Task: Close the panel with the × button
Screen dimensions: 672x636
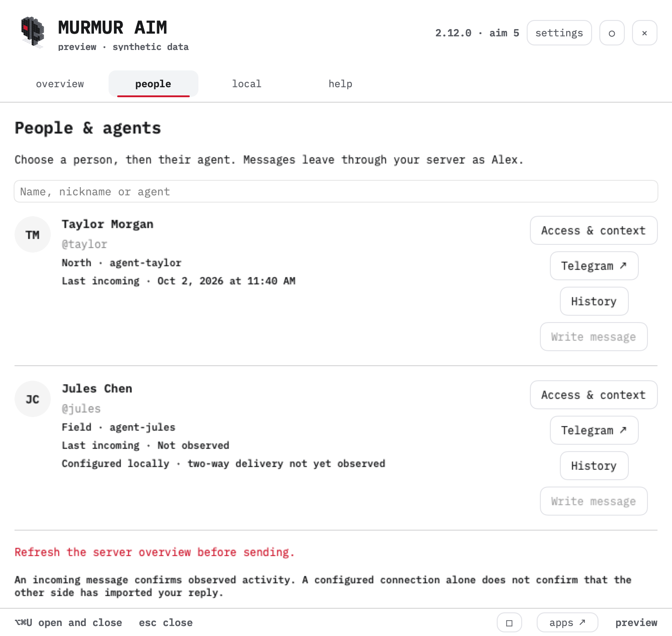Action: pos(644,33)
